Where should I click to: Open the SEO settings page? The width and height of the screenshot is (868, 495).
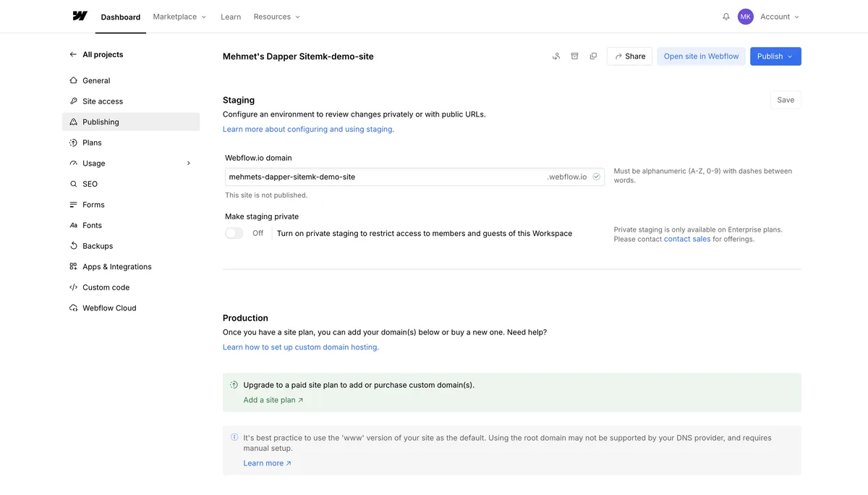tap(90, 184)
